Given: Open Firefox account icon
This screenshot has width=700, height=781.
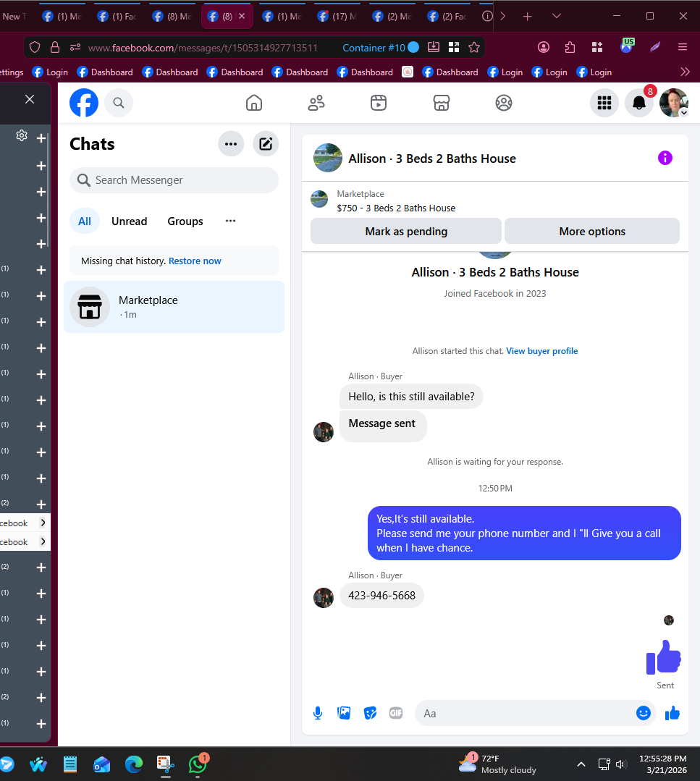Looking at the screenshot, I should [544, 47].
